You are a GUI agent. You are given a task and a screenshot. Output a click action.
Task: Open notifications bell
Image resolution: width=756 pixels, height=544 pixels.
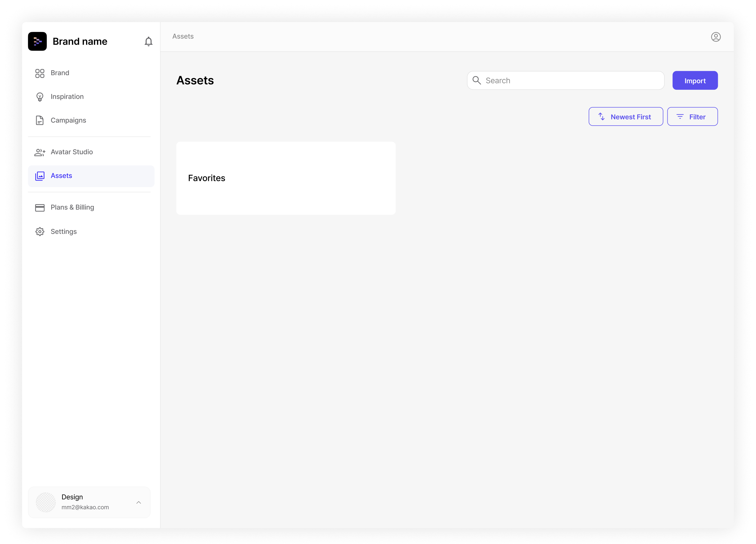click(148, 41)
